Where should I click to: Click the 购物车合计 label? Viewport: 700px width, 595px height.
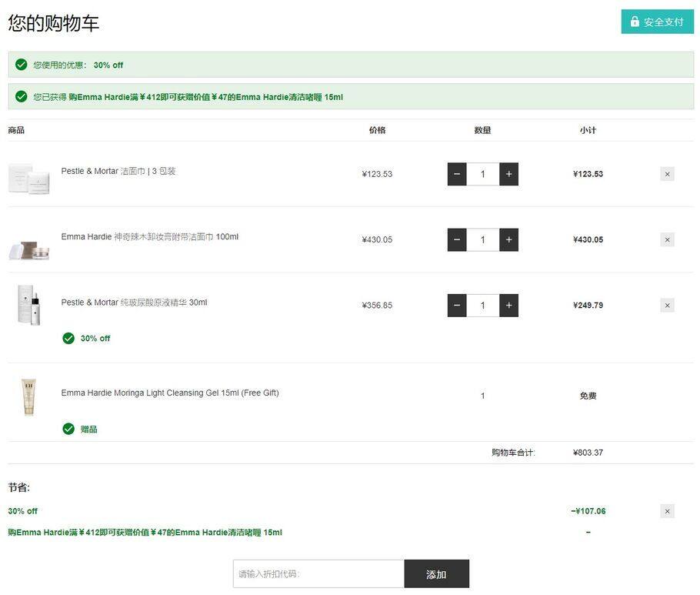click(x=513, y=452)
